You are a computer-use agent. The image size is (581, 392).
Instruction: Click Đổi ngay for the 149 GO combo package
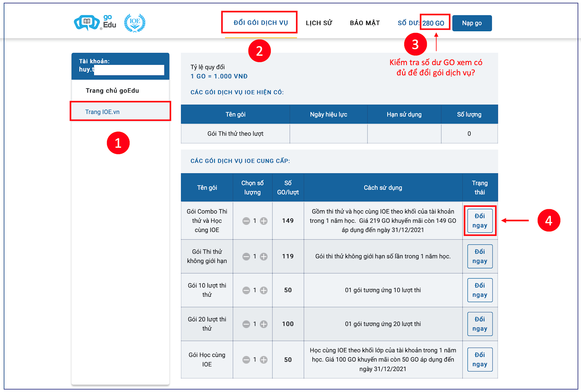pyautogui.click(x=479, y=220)
